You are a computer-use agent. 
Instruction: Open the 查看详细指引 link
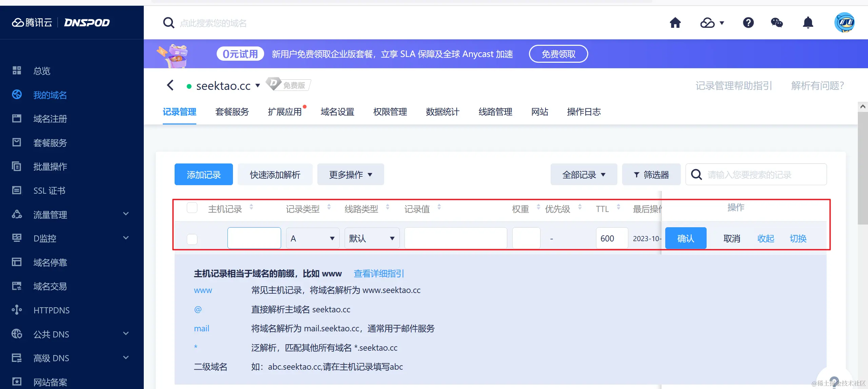[379, 273]
